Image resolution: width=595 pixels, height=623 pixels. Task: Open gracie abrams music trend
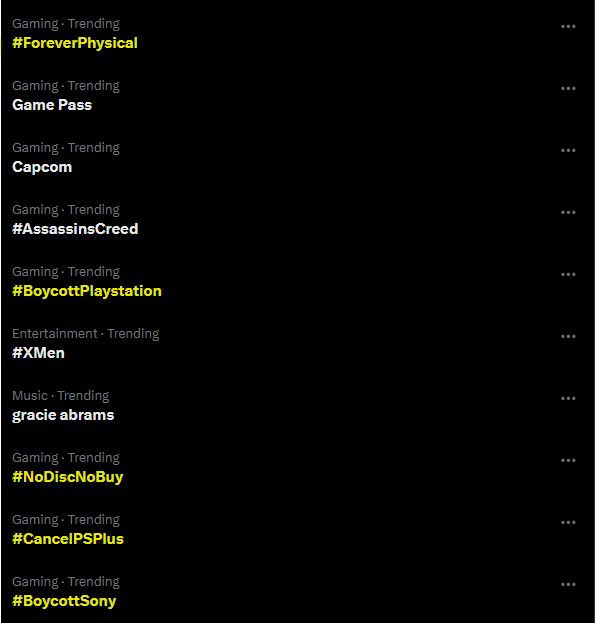coord(63,415)
